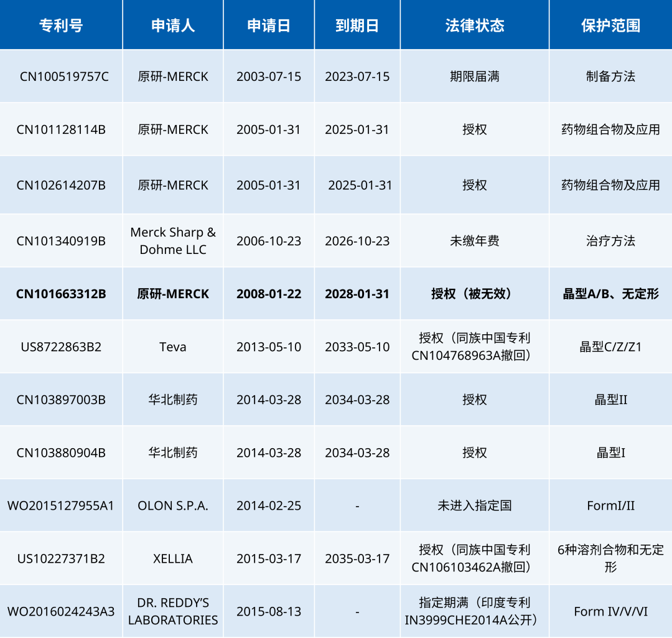
Task: Click the legal status 未进入指定国
Action: 474,506
